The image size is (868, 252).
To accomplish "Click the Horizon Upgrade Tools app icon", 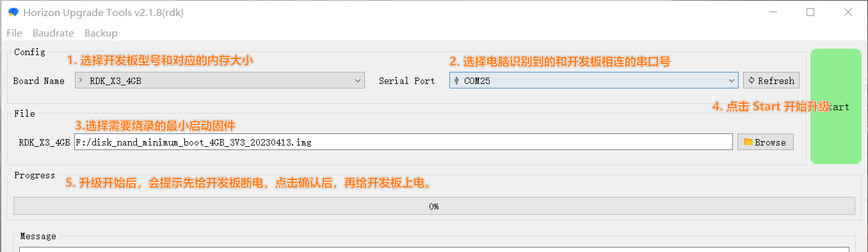I will (x=13, y=13).
